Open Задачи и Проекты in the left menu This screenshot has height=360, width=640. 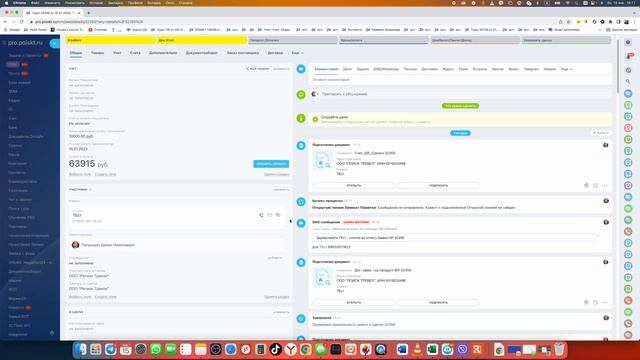point(25,55)
